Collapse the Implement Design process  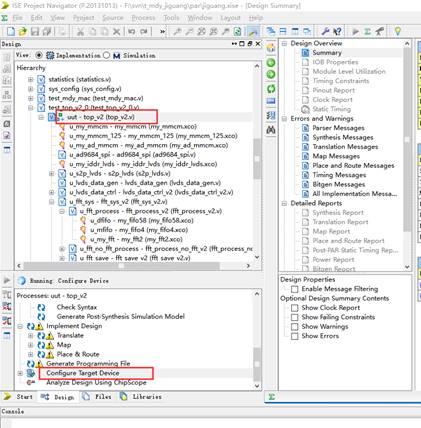pos(20,326)
